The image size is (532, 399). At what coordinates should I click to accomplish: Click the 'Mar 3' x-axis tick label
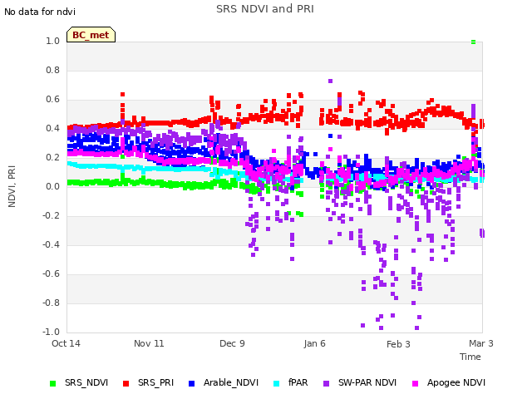481,343
